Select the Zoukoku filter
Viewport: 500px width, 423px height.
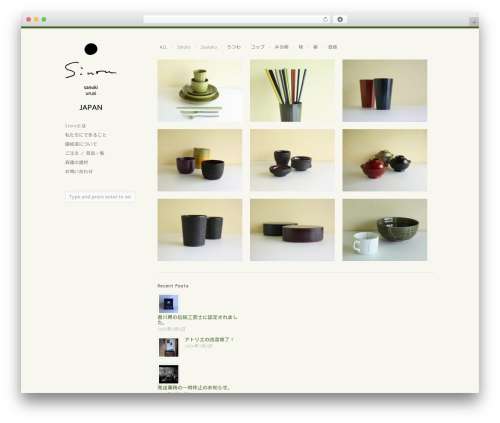coord(209,47)
